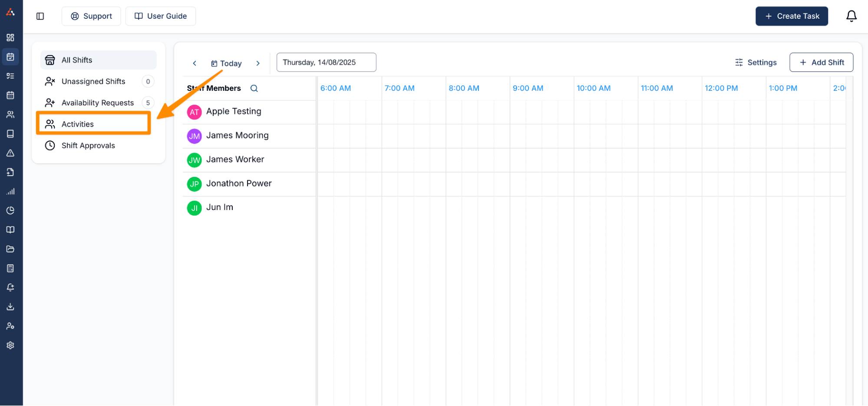Image resolution: width=868 pixels, height=406 pixels.
Task: Click the notification bell in top bar
Action: coord(851,16)
